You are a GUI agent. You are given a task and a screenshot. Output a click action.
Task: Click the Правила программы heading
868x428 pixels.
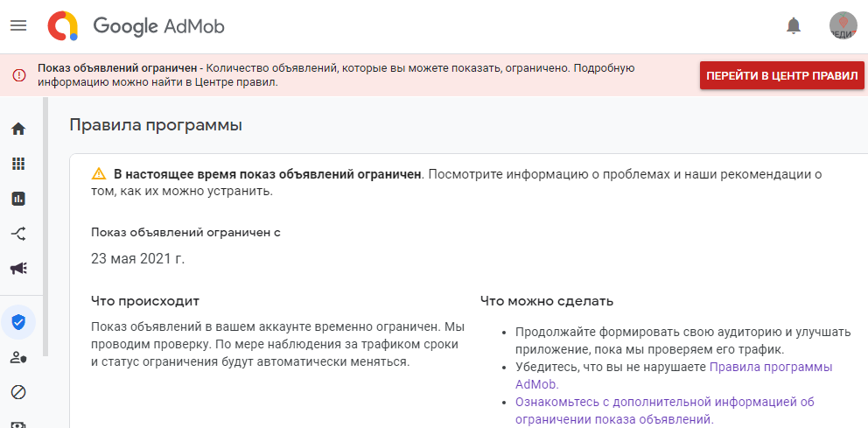pos(156,125)
